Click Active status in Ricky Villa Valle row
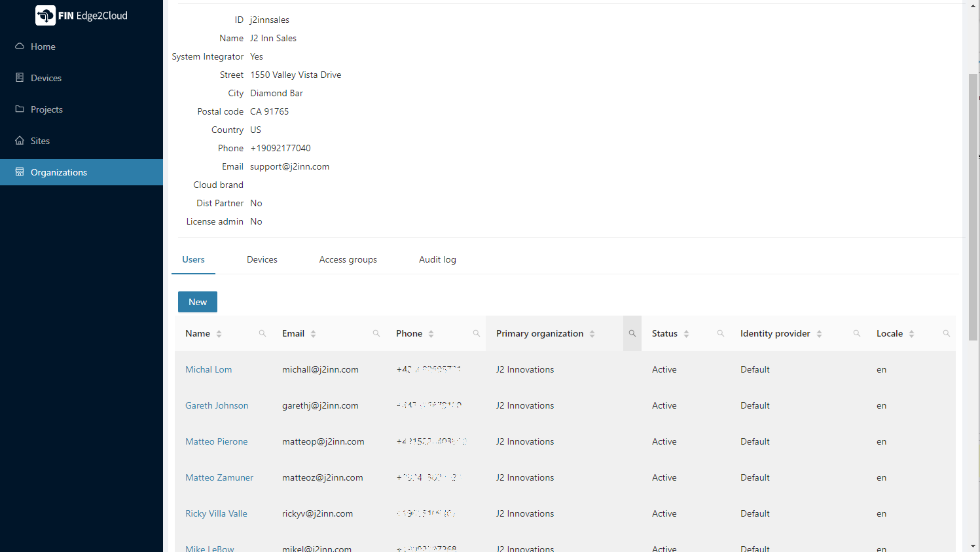Screen dimensions: 980x552 [664, 513]
